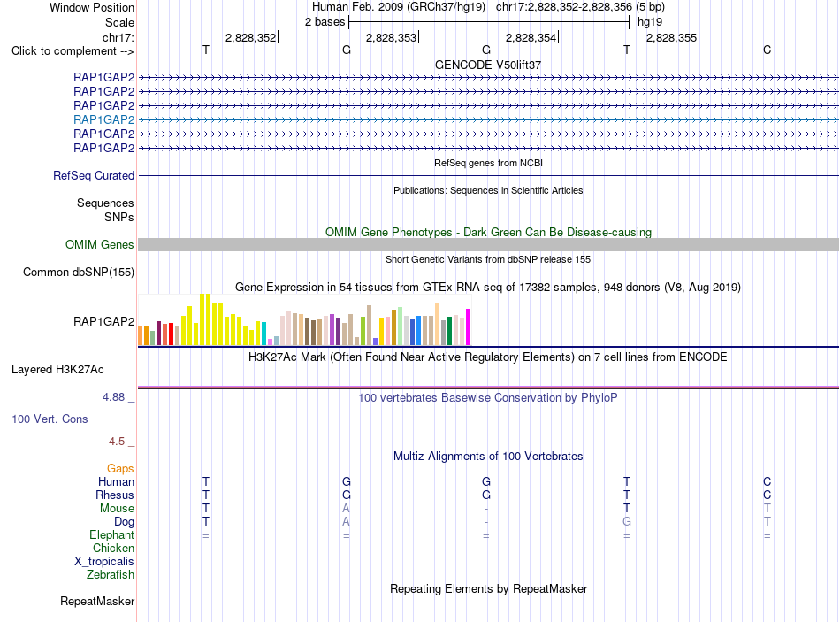Image resolution: width=840 pixels, height=622 pixels.
Task: Click the SNPs track label
Action: [119, 217]
